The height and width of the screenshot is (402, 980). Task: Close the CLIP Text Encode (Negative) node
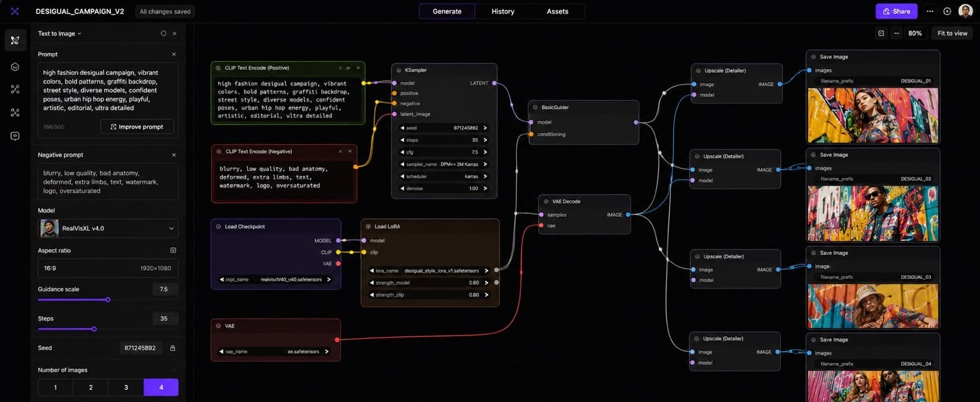pos(350,151)
